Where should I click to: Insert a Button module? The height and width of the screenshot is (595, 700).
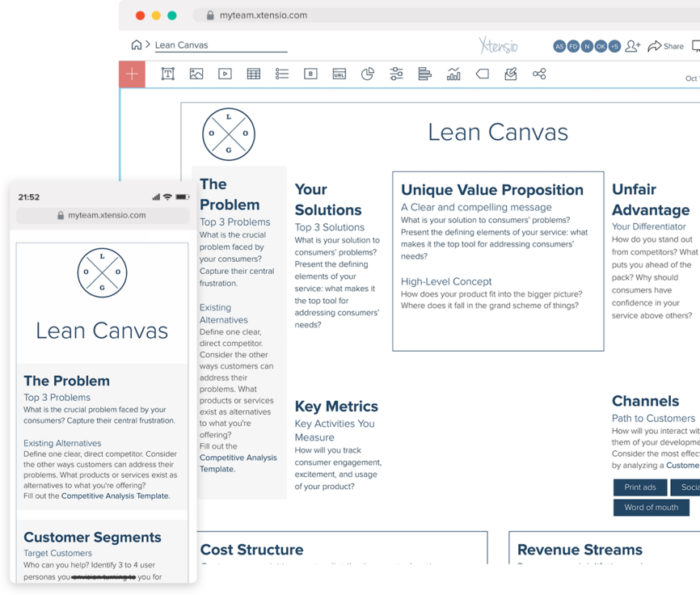[310, 74]
